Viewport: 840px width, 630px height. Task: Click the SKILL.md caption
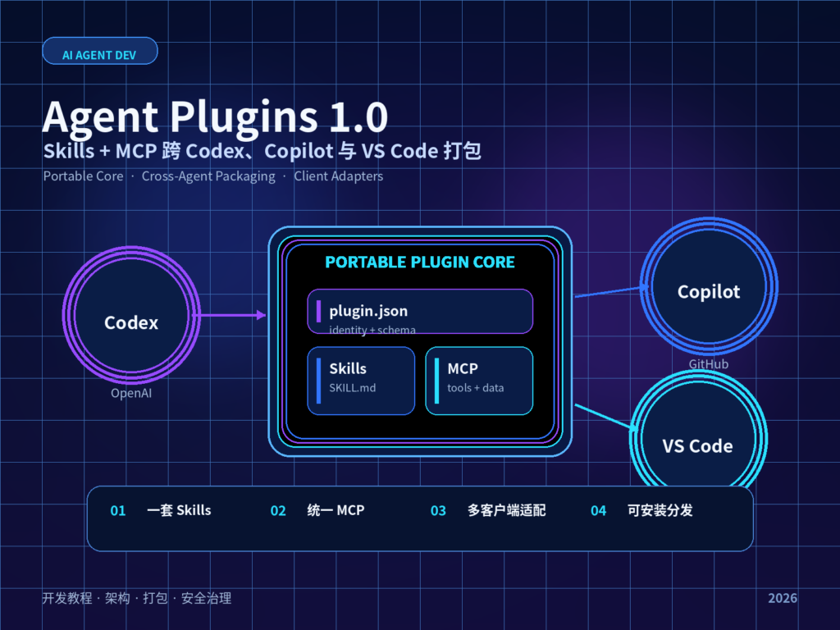click(x=353, y=388)
